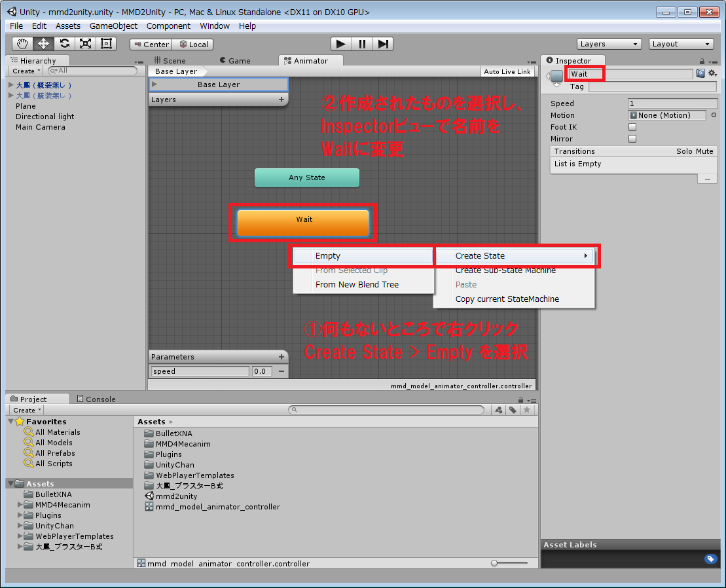
Task: Switch to the Scene tab
Action: pos(170,61)
